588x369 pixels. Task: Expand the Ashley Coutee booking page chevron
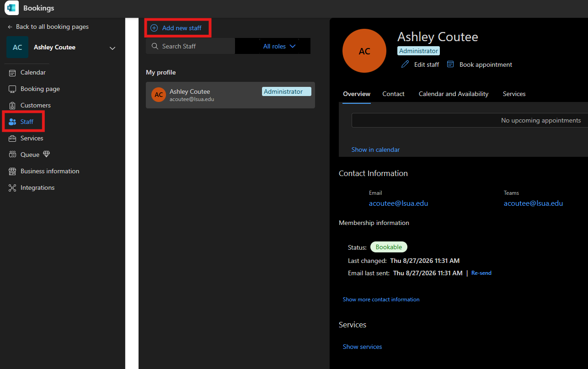(x=112, y=48)
